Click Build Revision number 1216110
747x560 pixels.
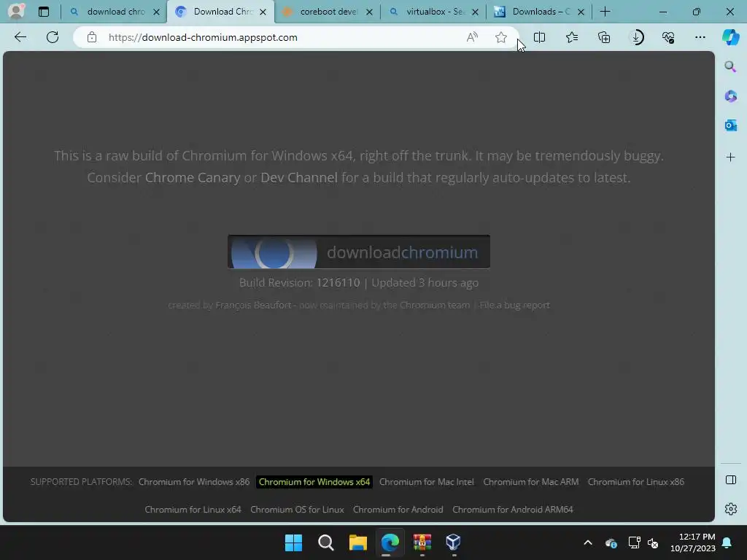pos(338,283)
